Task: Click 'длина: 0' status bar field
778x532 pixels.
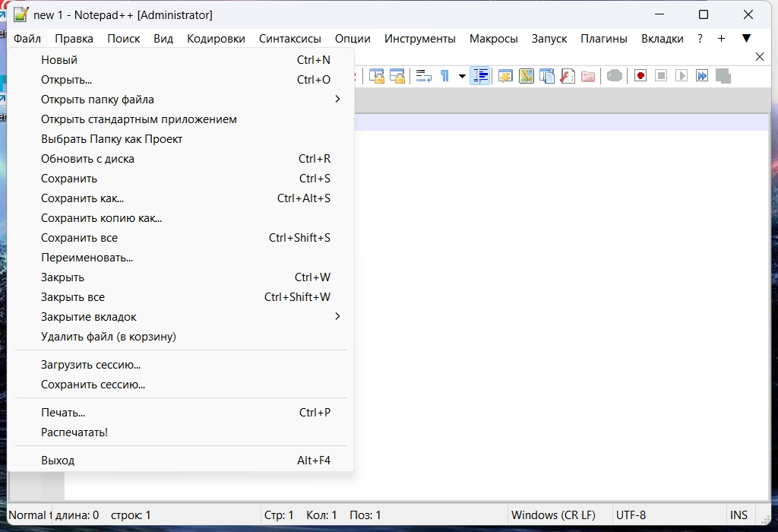Action: (77, 515)
